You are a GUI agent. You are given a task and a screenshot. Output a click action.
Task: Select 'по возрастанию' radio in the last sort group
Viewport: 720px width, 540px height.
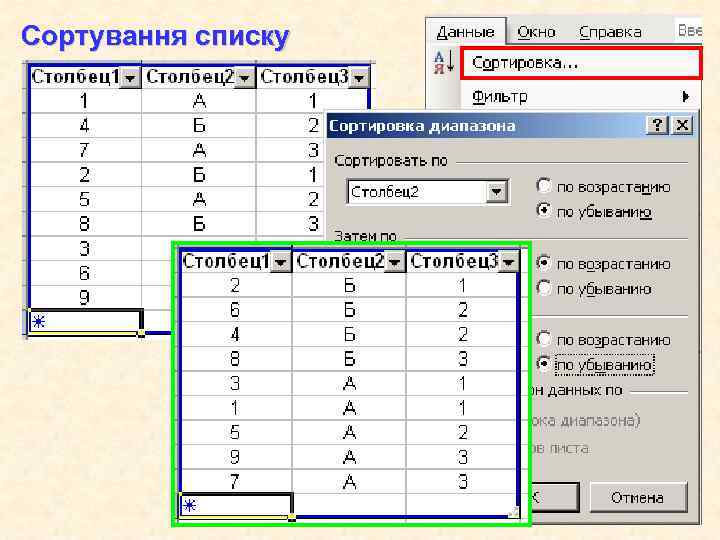(544, 339)
